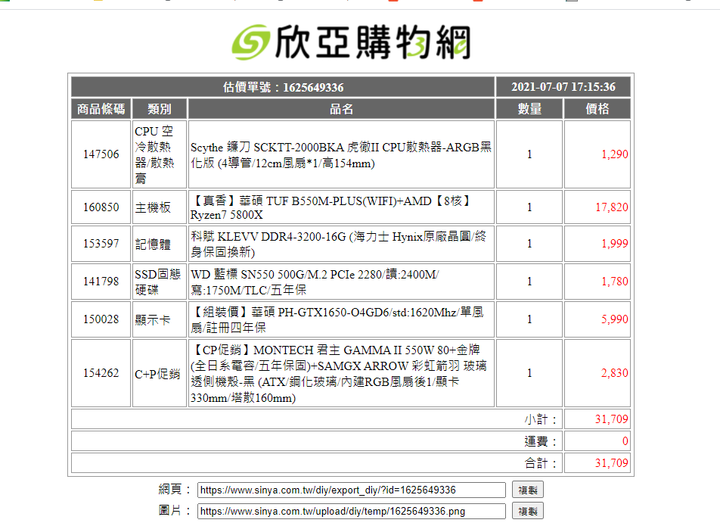This screenshot has width=720, height=526.
Task: Click the 主機板 category cell
Action: pyautogui.click(x=159, y=207)
